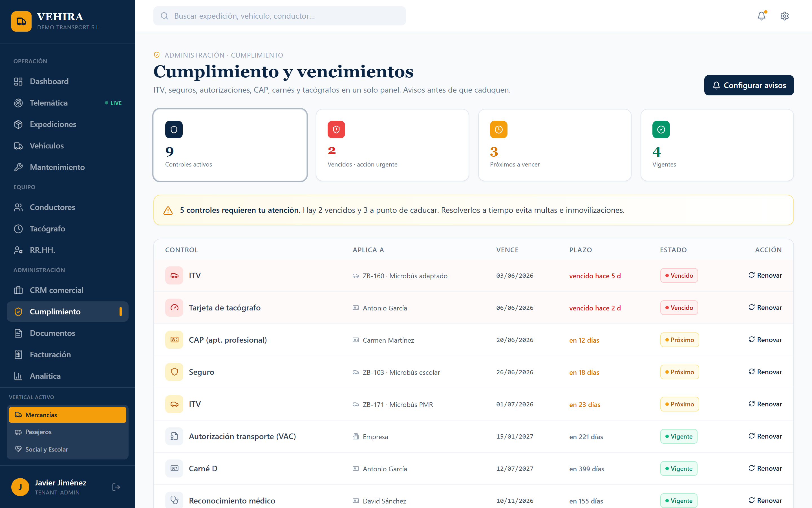Filter by Controles activos card

coord(230,145)
